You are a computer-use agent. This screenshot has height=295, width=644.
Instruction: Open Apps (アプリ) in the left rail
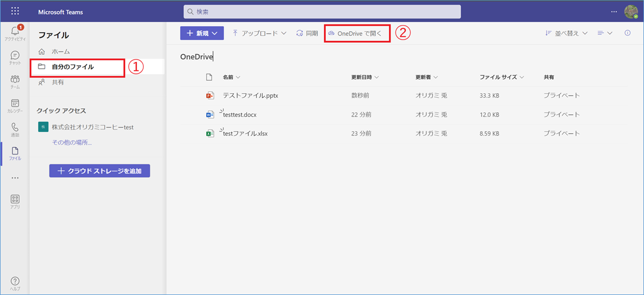[15, 202]
